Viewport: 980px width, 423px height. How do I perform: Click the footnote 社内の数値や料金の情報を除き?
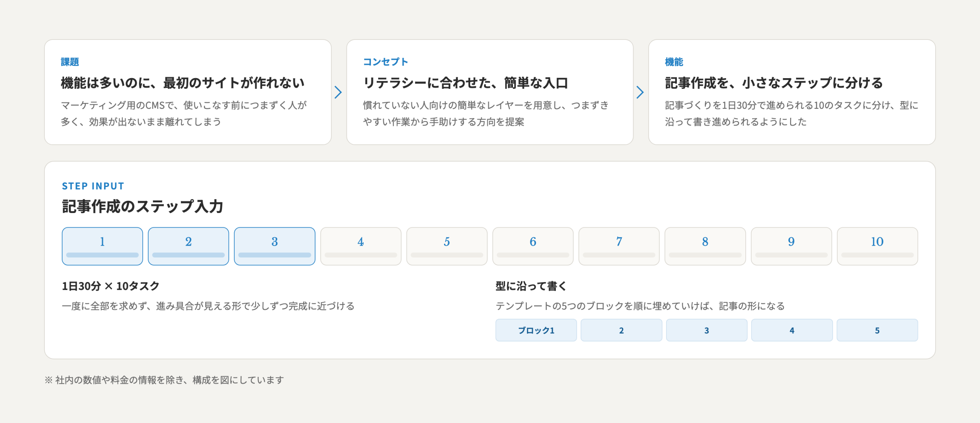pos(165,380)
